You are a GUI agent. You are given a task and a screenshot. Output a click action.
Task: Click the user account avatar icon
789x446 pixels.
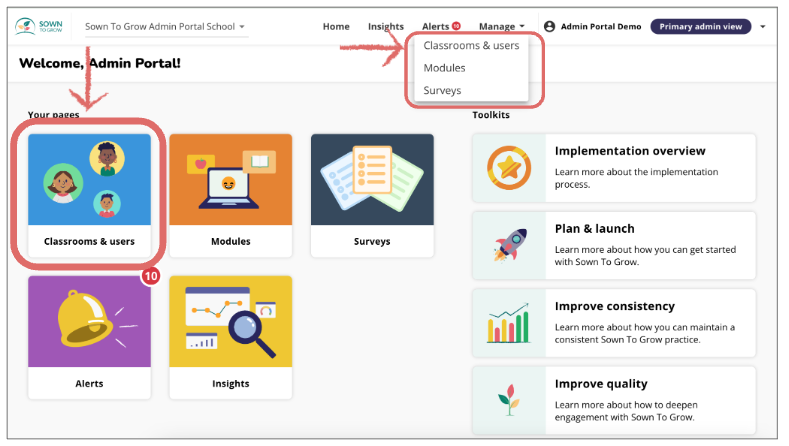click(549, 26)
